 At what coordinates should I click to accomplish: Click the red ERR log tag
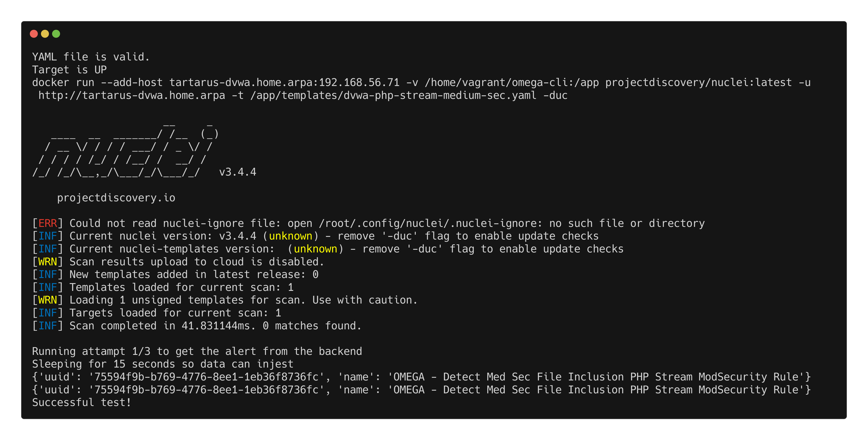48,223
